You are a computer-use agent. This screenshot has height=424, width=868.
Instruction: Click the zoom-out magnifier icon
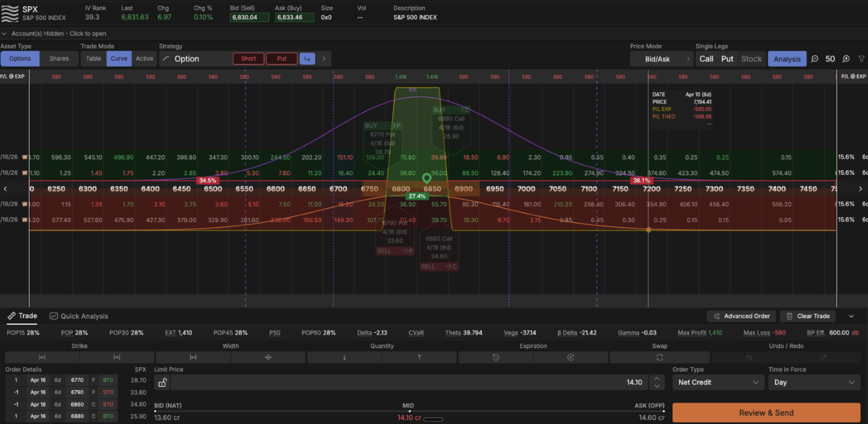point(815,59)
